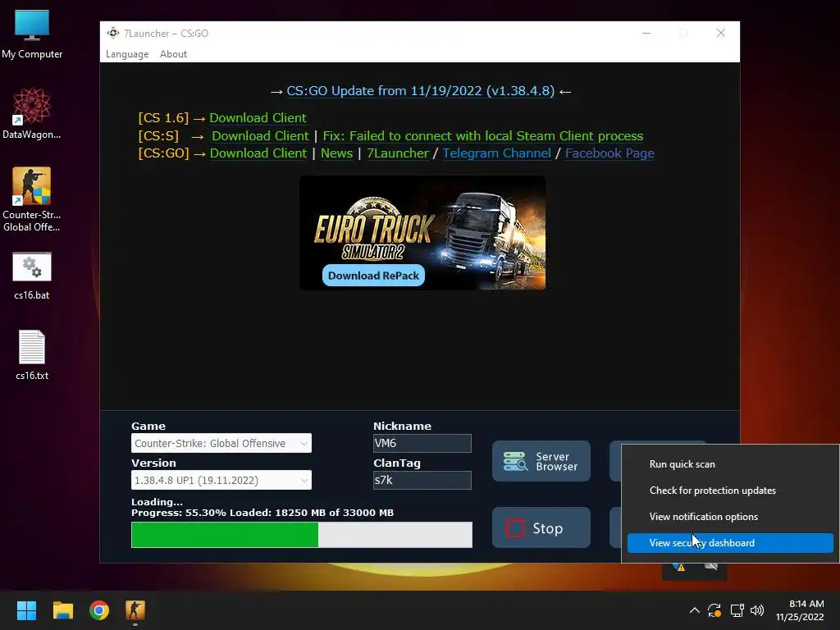This screenshot has height=630, width=840.
Task: Open My Computer desktop icon
Action: click(32, 34)
